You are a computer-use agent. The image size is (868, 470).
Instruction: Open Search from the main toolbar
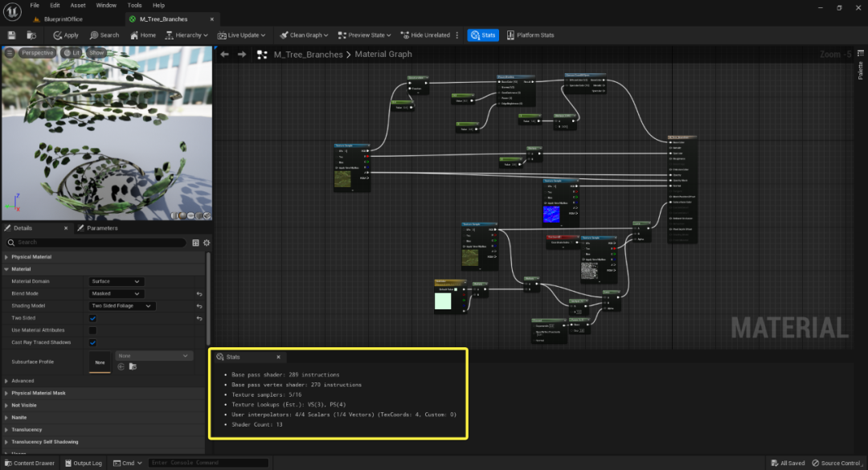[104, 35]
